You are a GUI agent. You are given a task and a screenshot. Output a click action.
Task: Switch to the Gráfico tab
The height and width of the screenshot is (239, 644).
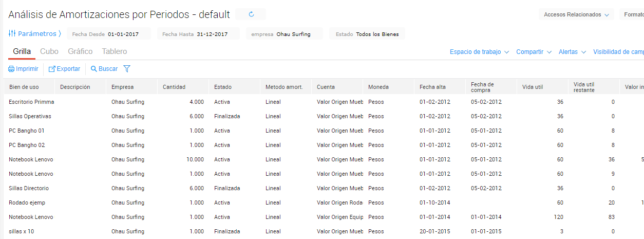[x=80, y=51]
